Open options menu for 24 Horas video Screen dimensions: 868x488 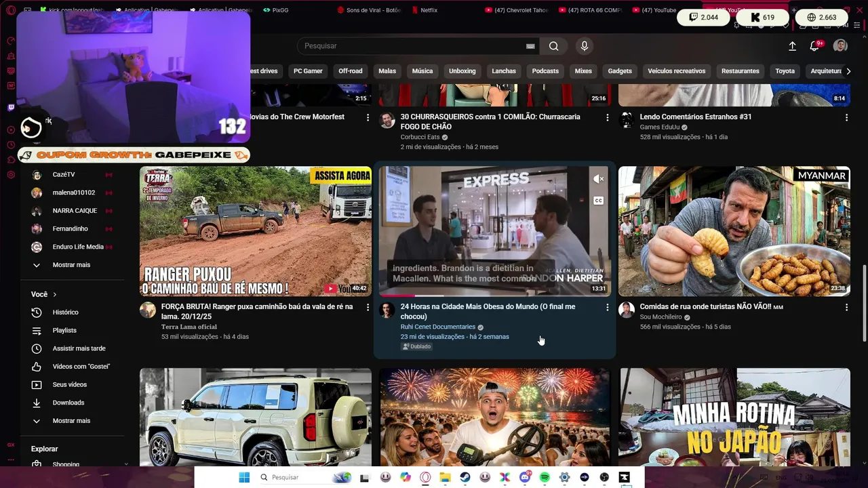click(x=607, y=307)
